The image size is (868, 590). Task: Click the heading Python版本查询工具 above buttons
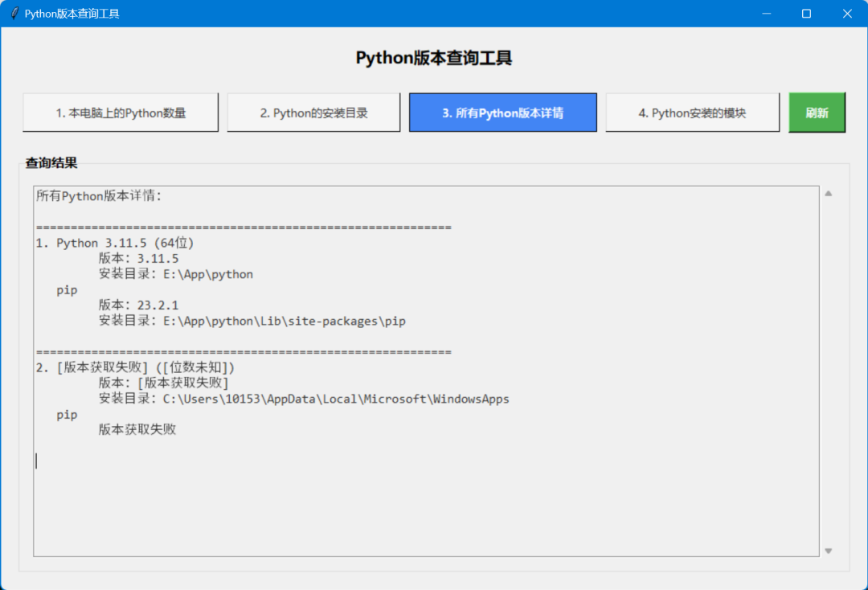coord(434,57)
